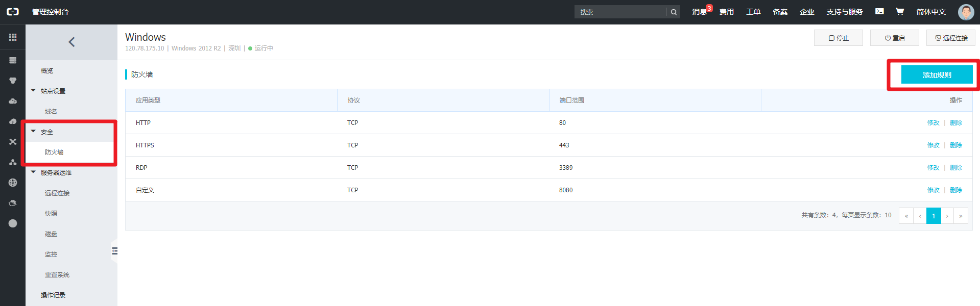The height and width of the screenshot is (306, 980).
Task: Open 快照 in the sidebar
Action: (51, 213)
